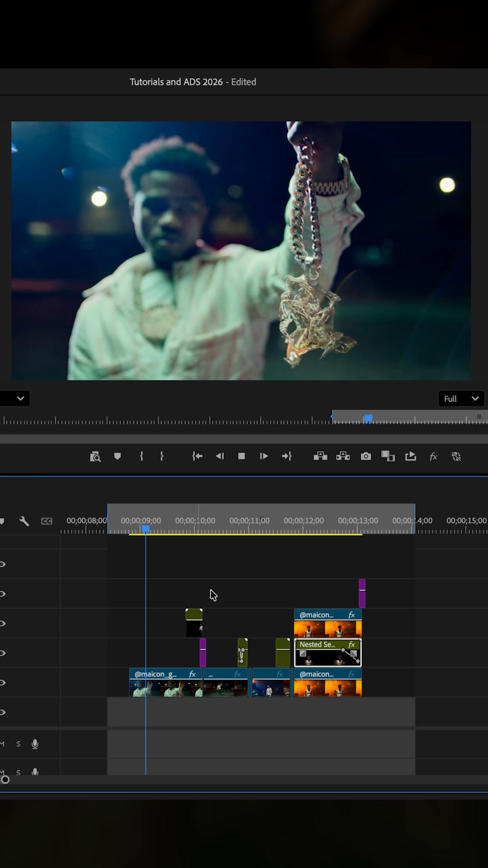The width and height of the screenshot is (488, 868).
Task: Click the magnifier-over-page icon in transport bar
Action: (x=95, y=457)
